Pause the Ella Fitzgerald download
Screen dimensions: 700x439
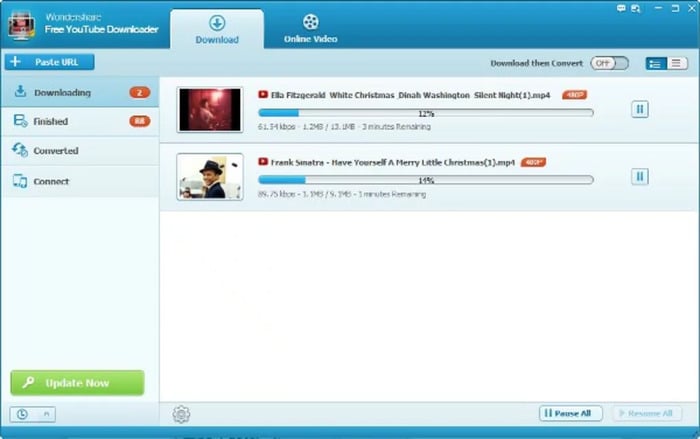tap(640, 109)
